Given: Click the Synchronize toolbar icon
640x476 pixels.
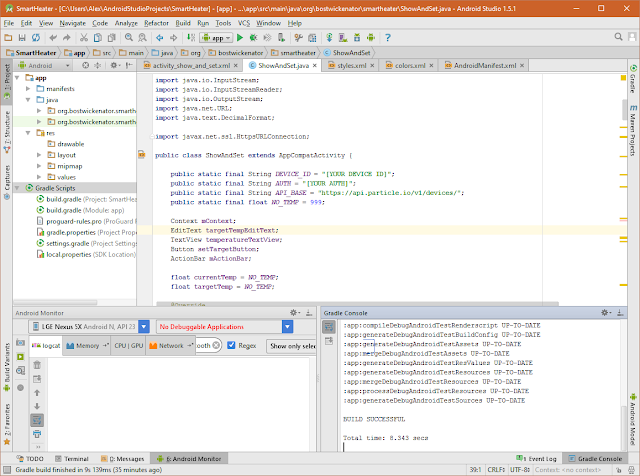Looking at the screenshot, I should pyautogui.click(x=36, y=38).
